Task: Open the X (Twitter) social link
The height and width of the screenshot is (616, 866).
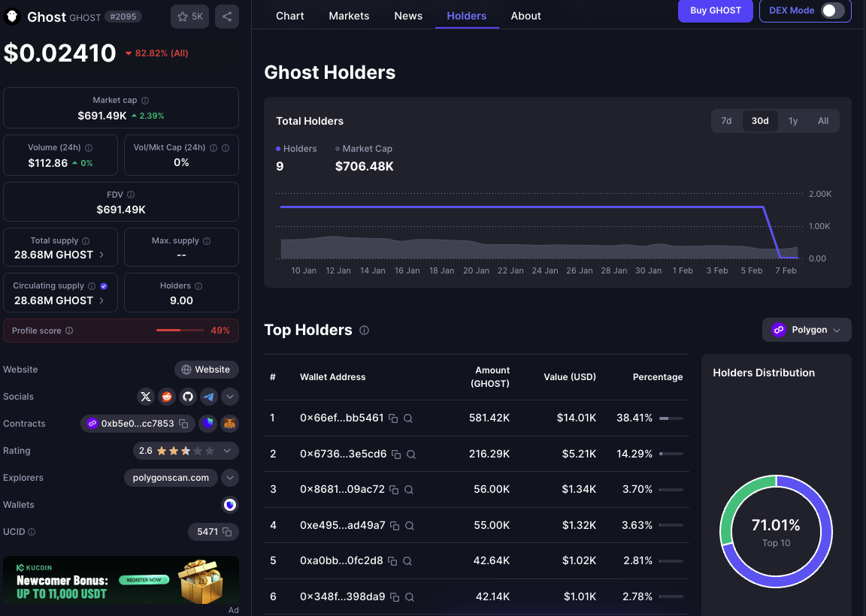Action: pyautogui.click(x=146, y=397)
